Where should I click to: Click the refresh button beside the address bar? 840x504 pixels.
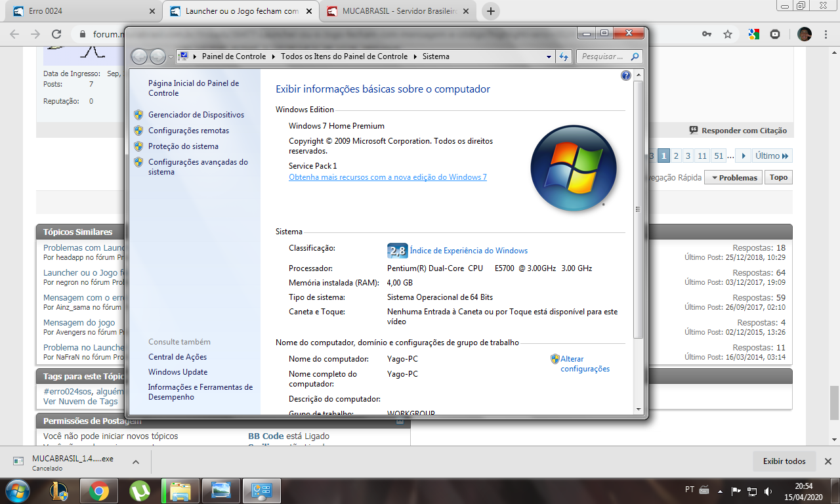(563, 56)
